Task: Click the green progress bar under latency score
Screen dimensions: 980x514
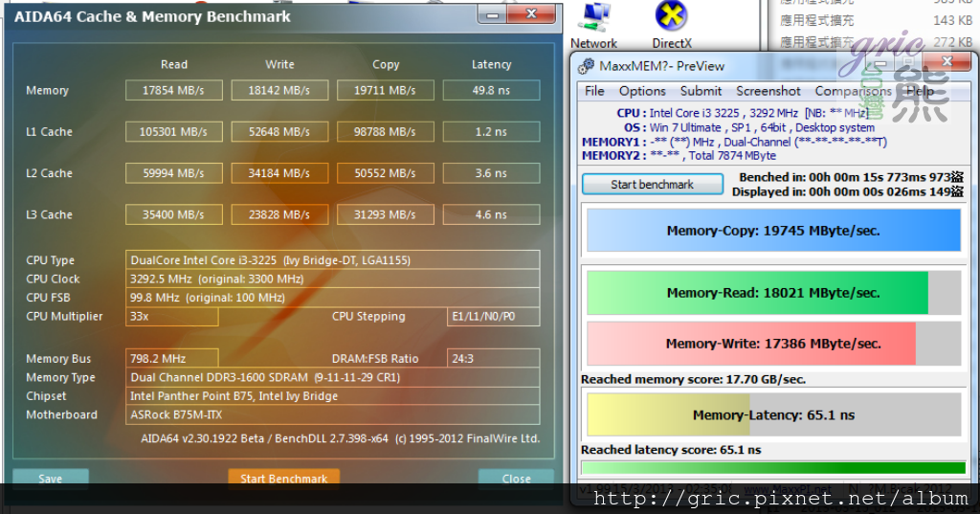Action: 773,468
